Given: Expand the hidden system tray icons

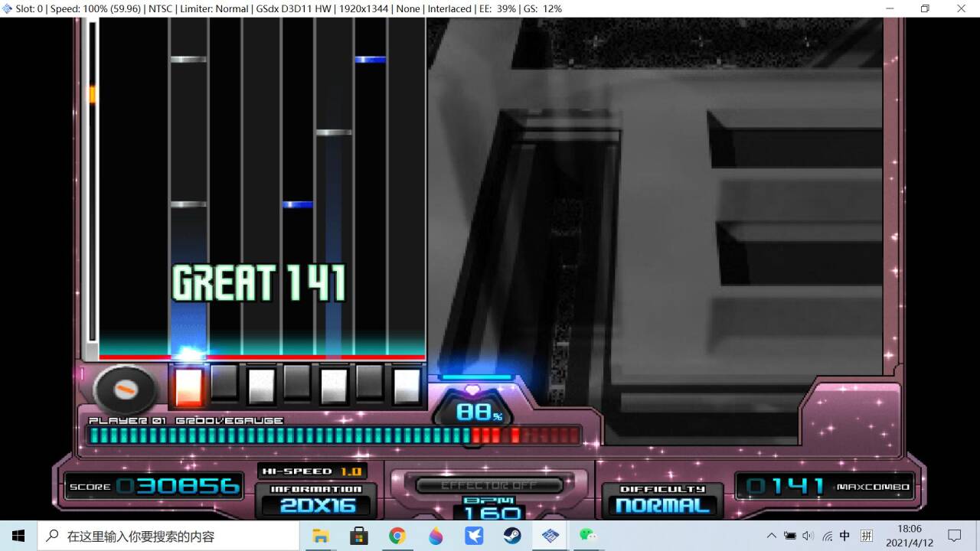Looking at the screenshot, I should click(x=771, y=536).
